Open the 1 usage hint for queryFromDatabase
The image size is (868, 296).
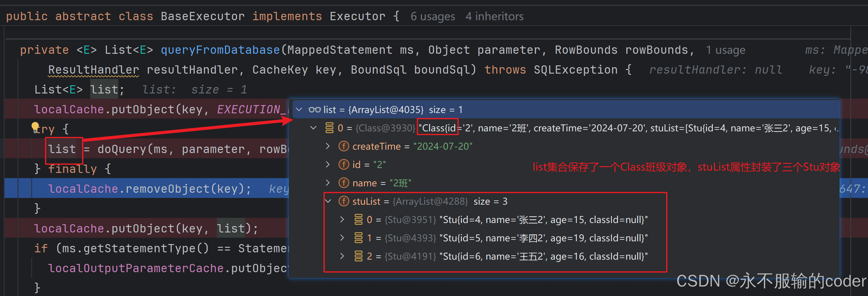pos(725,50)
